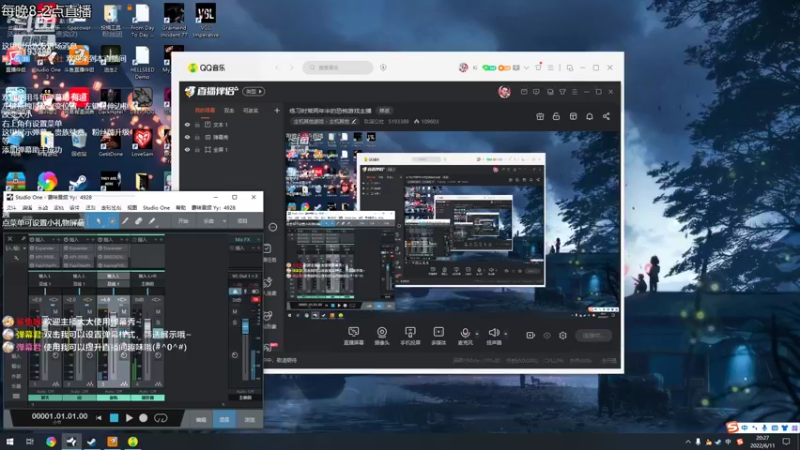Select the paint brush tool in Studio One
This screenshot has height=450, width=800.
pyautogui.click(x=152, y=221)
